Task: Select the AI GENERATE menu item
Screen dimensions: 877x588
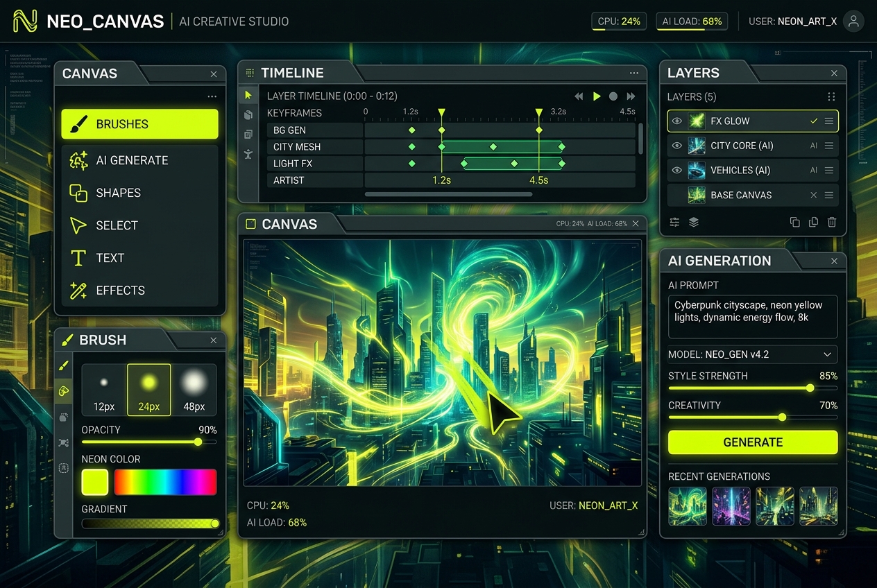Action: click(x=139, y=160)
